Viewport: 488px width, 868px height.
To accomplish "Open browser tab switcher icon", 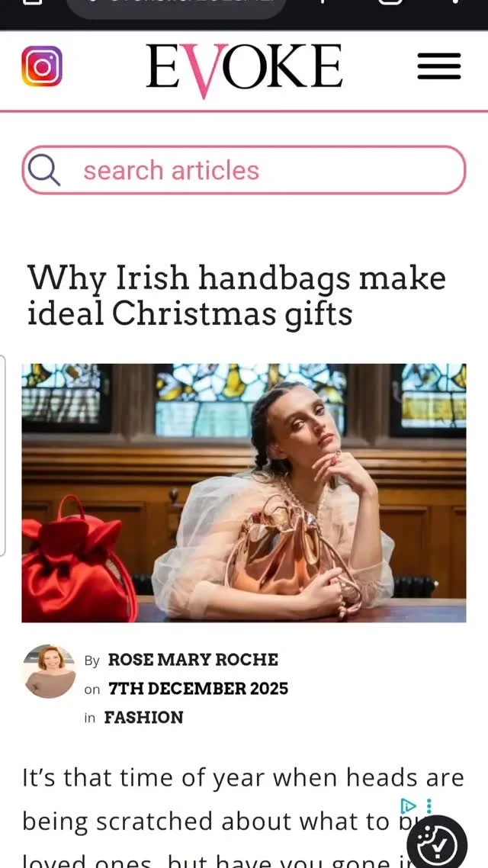I will (x=390, y=3).
